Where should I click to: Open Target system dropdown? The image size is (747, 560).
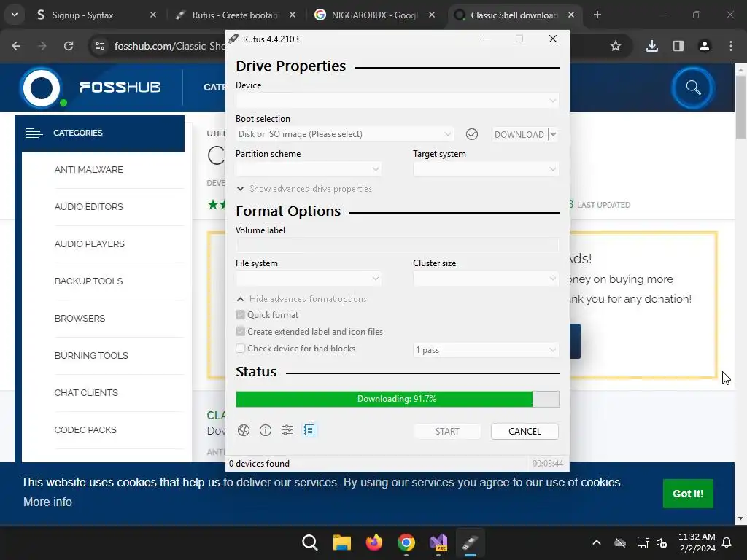tap(485, 169)
